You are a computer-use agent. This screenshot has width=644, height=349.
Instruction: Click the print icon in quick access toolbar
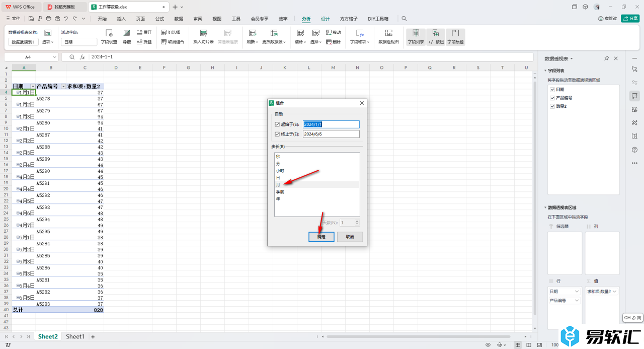click(49, 19)
